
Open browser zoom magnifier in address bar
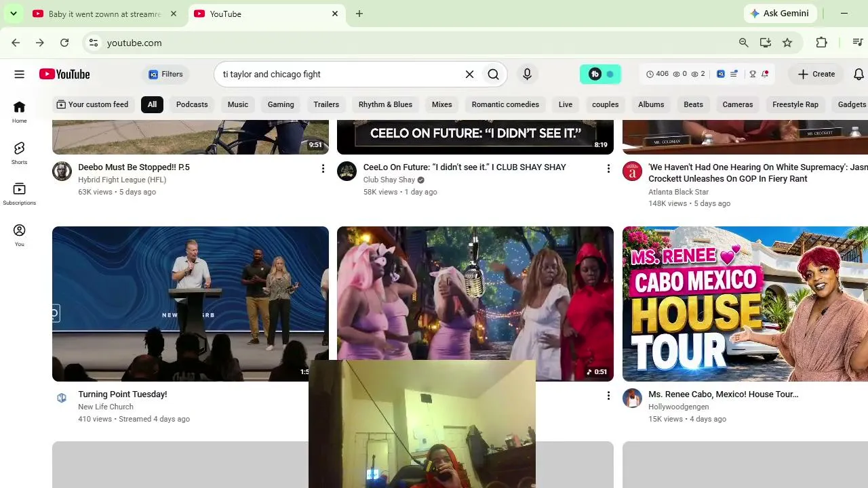point(744,43)
